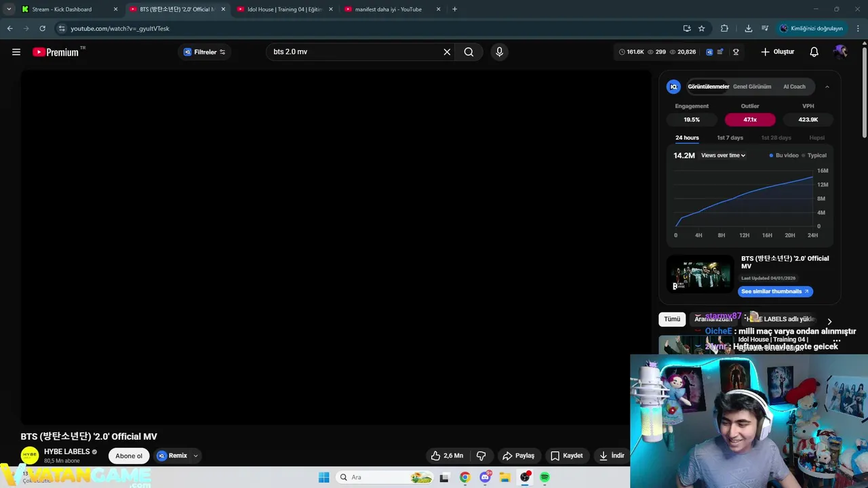Select the Genel Görünüm tab
This screenshot has height=488, width=868.
tap(752, 87)
